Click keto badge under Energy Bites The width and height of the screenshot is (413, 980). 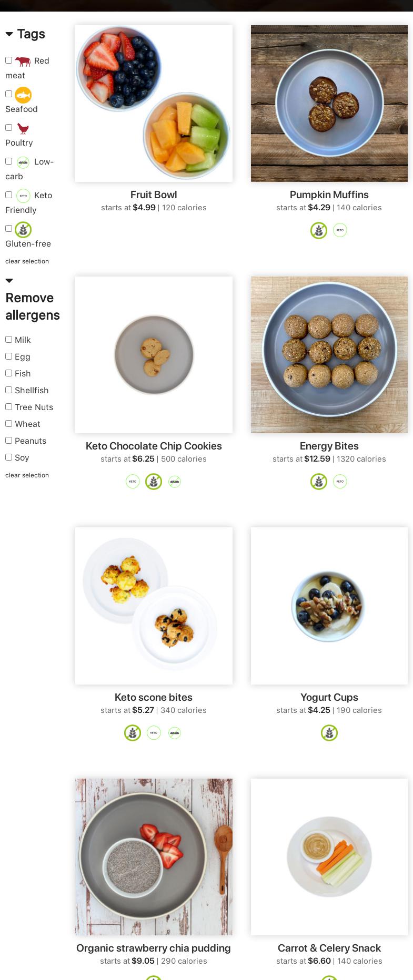point(340,482)
